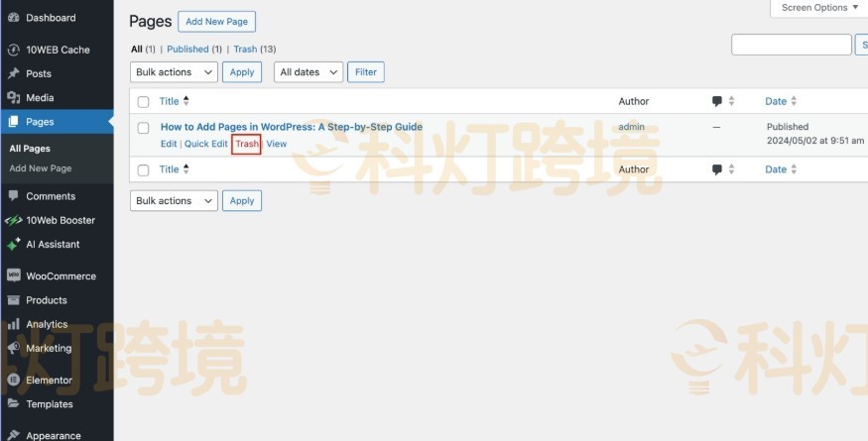Open How to Add Pages in WordPress title
The image size is (868, 441).
point(292,127)
